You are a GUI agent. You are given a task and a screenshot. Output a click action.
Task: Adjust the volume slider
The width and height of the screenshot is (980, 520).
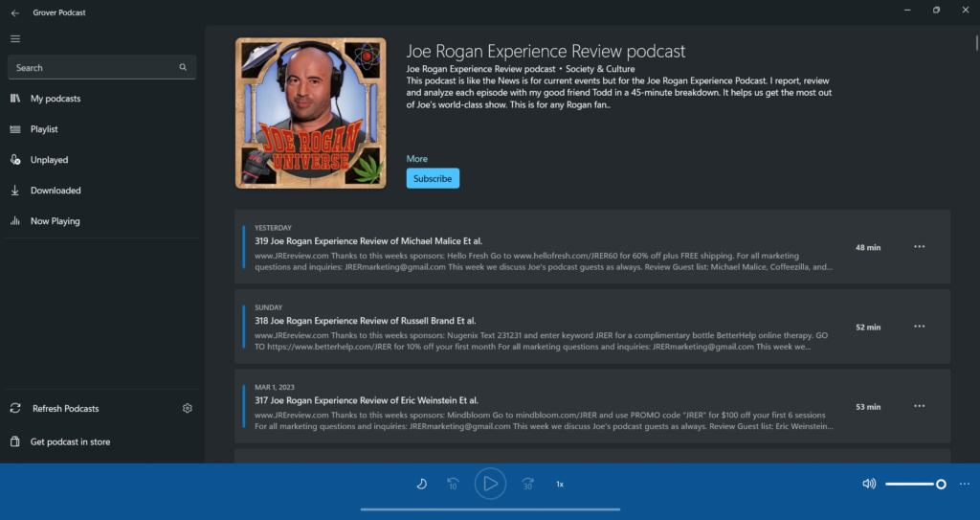pos(914,484)
